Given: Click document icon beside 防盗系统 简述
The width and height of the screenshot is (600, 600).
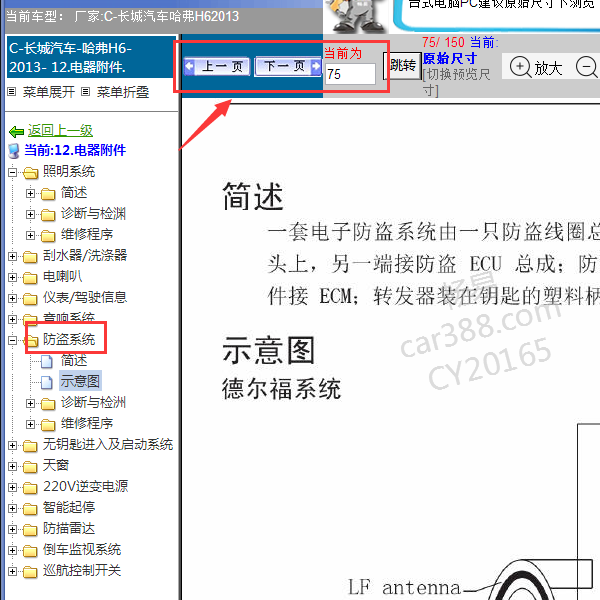Looking at the screenshot, I should (x=47, y=361).
